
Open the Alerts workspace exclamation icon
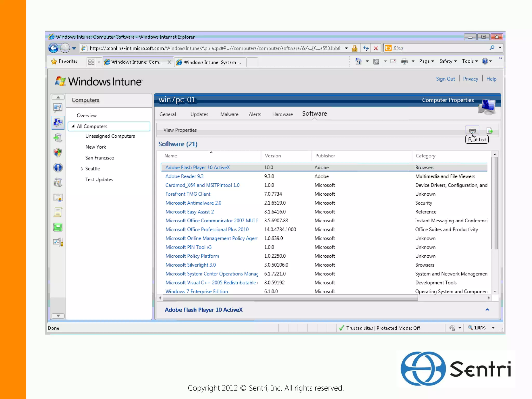tap(58, 168)
